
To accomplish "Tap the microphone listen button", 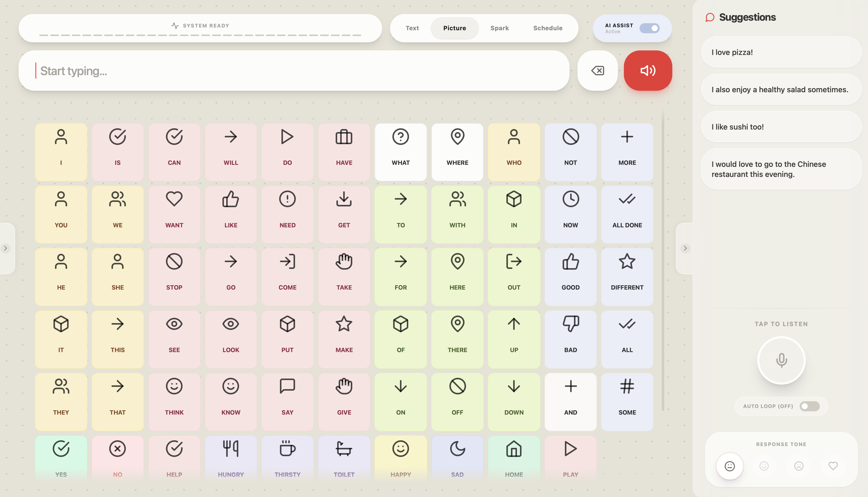I will [781, 360].
